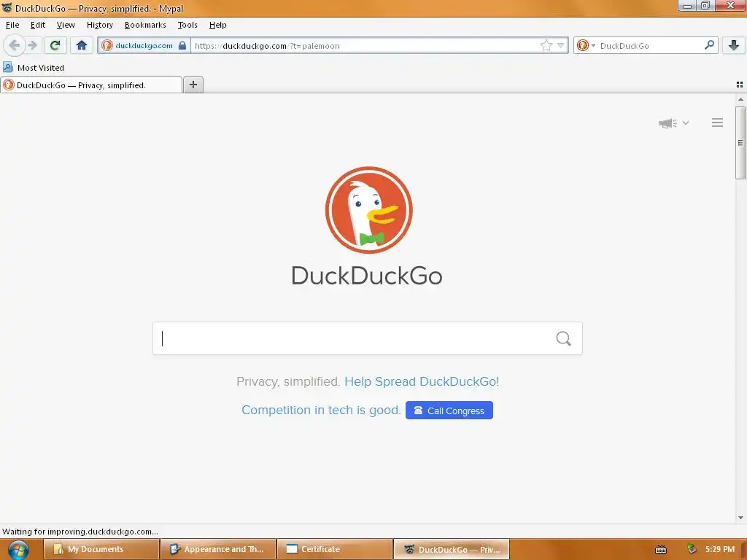Click the 5:29 PM system clock

720,549
